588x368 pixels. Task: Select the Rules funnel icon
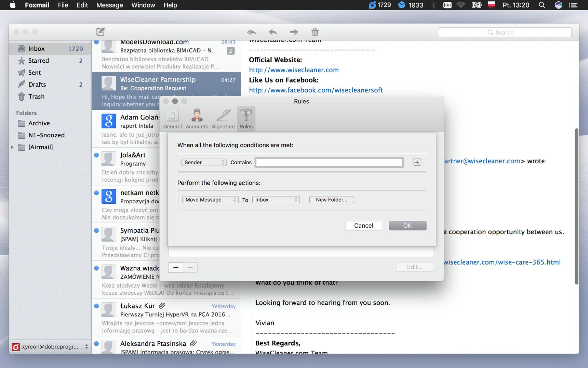pos(246,119)
